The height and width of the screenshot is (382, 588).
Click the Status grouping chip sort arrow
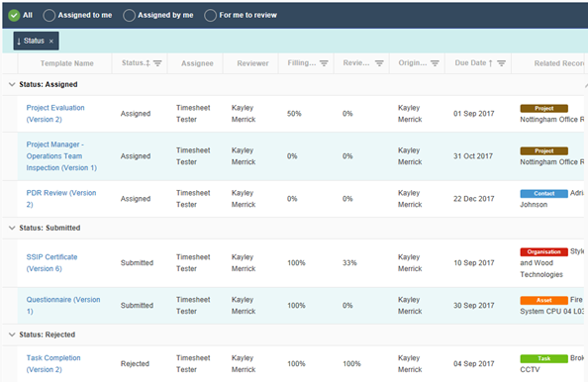19,42
